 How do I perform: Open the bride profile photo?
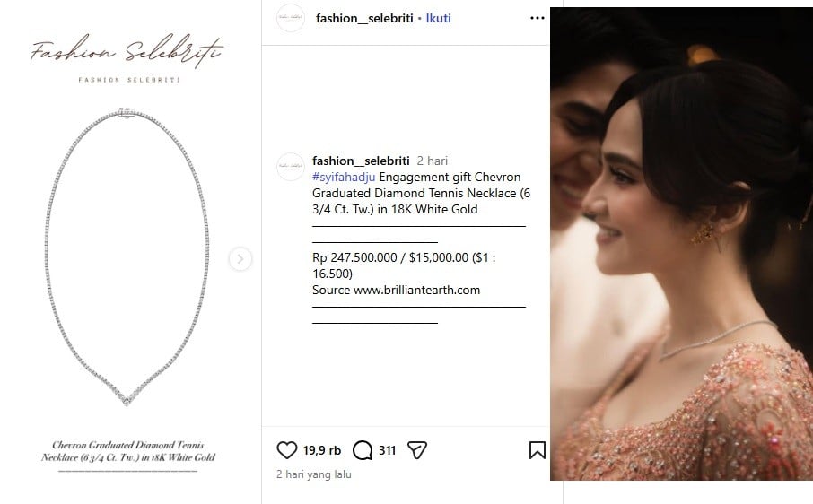click(x=681, y=243)
